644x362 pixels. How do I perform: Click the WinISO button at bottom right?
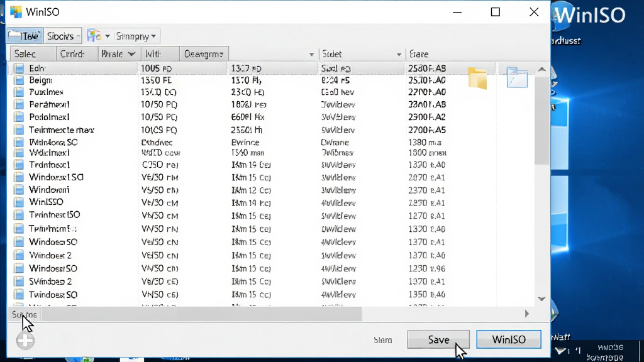click(508, 340)
